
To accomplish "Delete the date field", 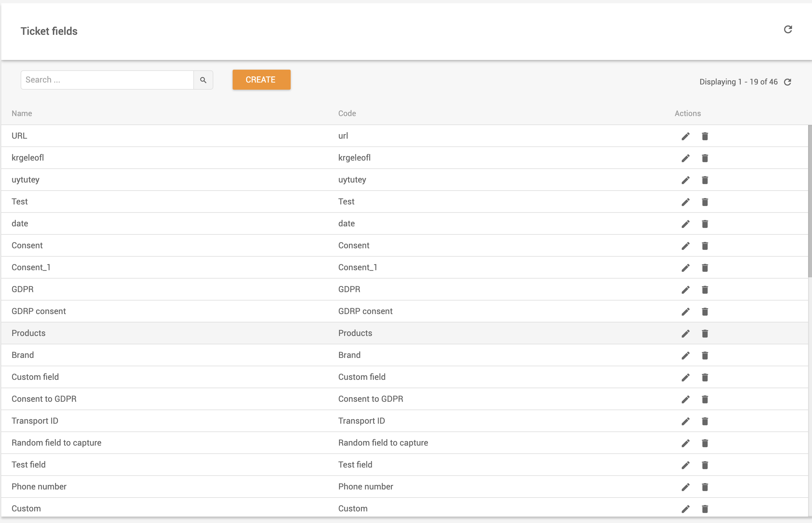I will (x=705, y=224).
